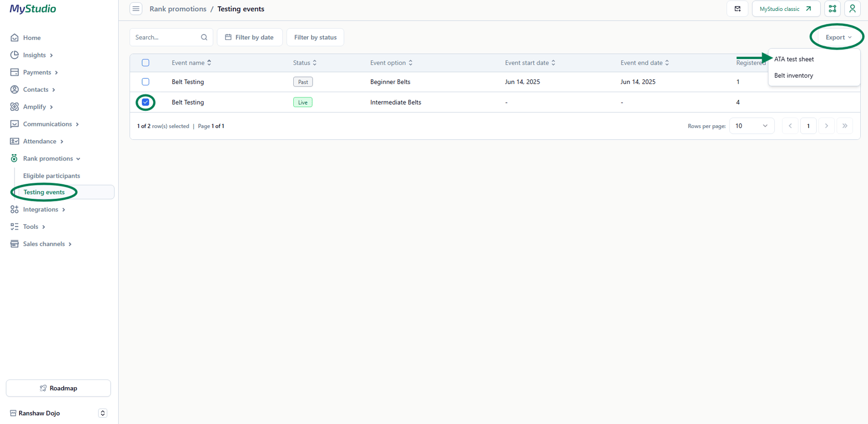The height and width of the screenshot is (424, 868).
Task: Click the Sales channels icon
Action: pos(15,244)
